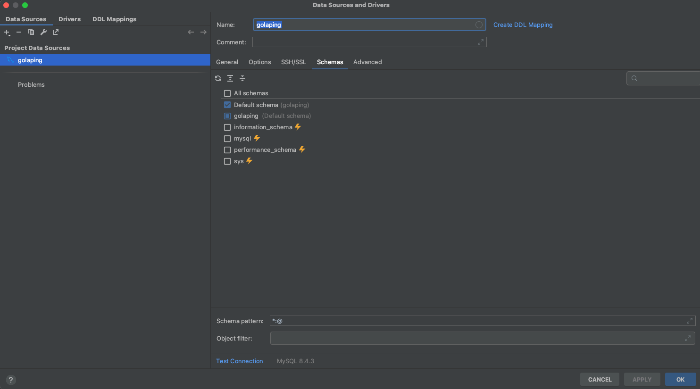
Task: Refresh the schemas list
Action: click(218, 78)
